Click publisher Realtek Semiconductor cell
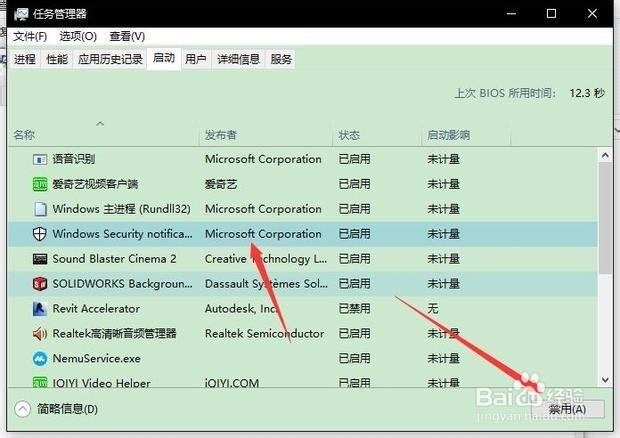This screenshot has width=620, height=438. coord(264,334)
